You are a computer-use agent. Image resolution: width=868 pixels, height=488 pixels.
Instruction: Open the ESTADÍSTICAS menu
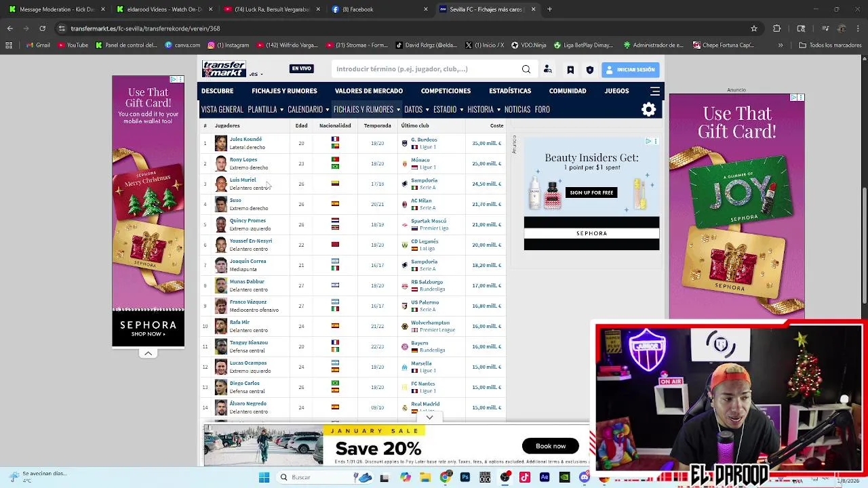click(x=510, y=91)
